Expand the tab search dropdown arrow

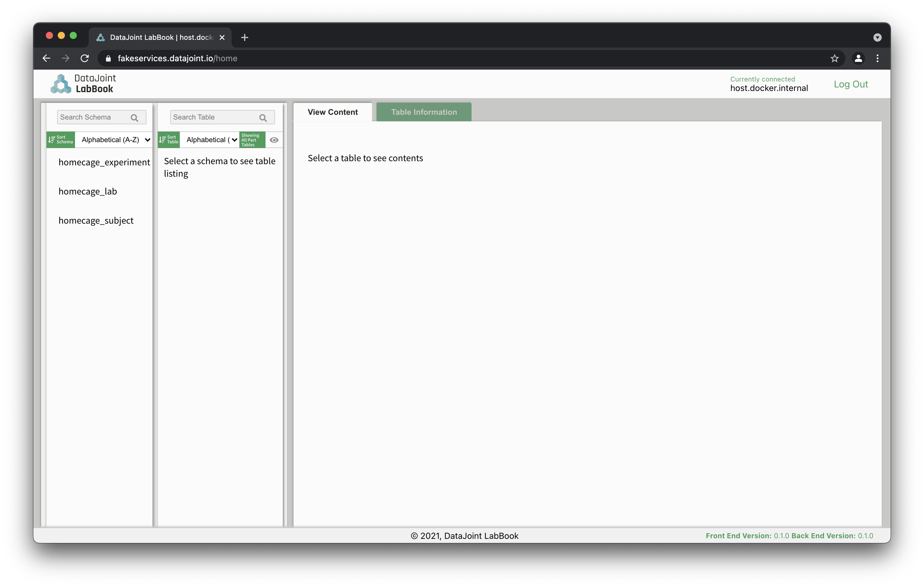point(877,37)
